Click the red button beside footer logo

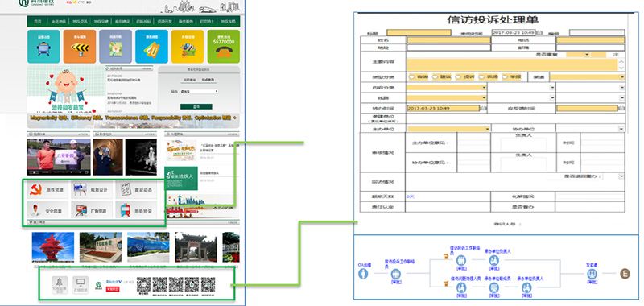pyautogui.click(x=112, y=289)
